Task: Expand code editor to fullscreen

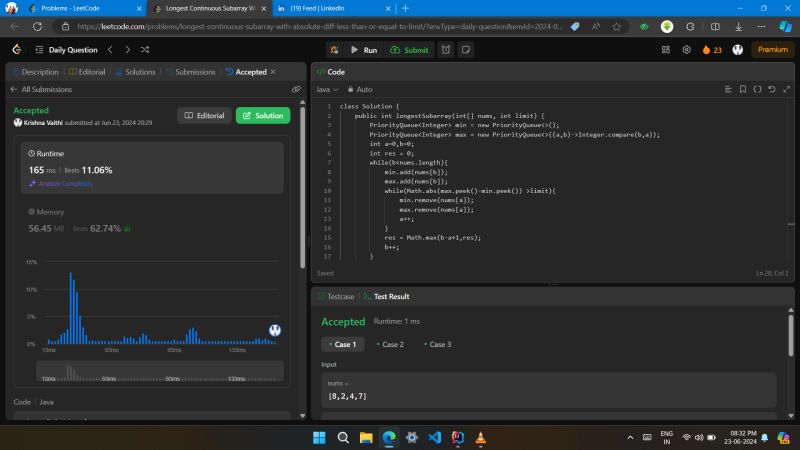Action: pyautogui.click(x=784, y=89)
